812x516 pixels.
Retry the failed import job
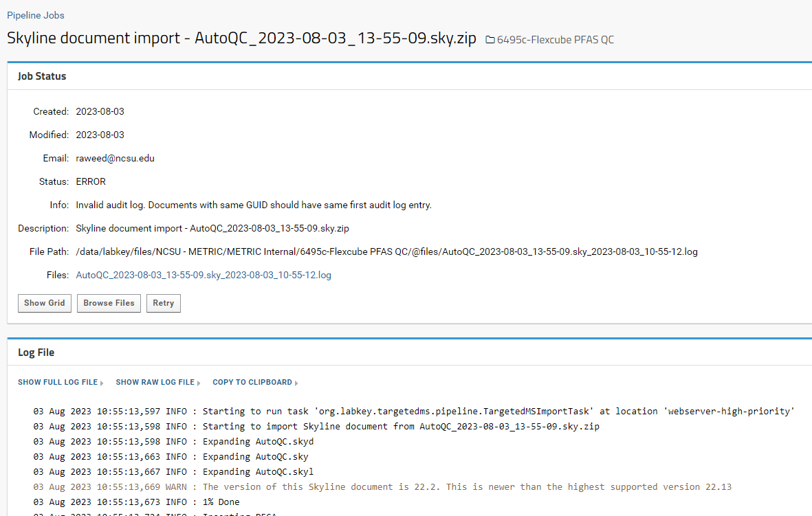click(164, 303)
